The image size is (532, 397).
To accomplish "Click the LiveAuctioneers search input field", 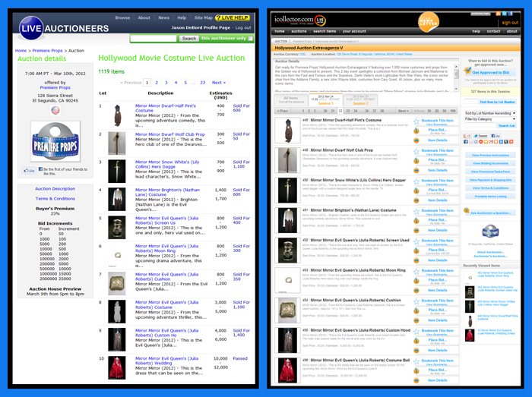I will 153,39.
